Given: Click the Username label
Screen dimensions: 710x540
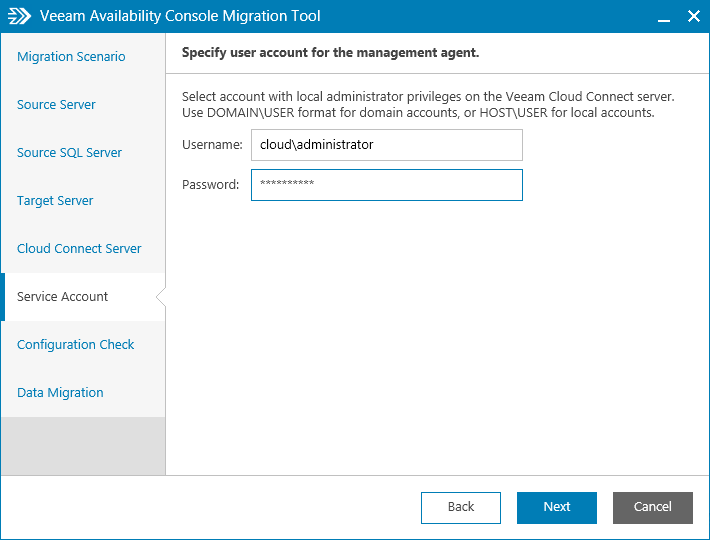Looking at the screenshot, I should (x=212, y=145).
